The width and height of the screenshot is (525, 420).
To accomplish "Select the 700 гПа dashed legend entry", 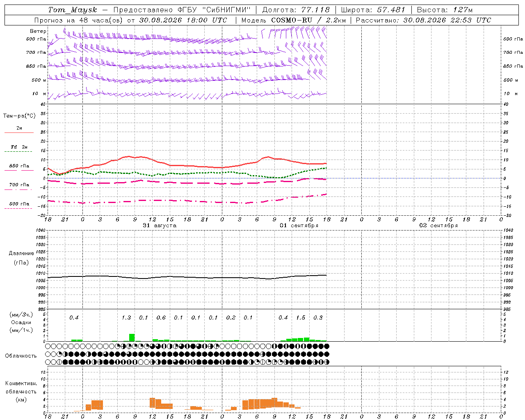I will 19,186.
